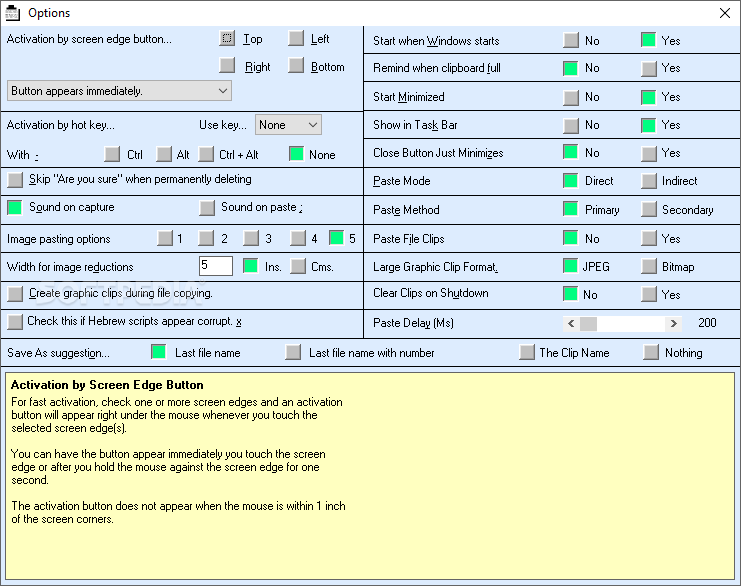Select Nothing as Save As suggestion
The height and width of the screenshot is (586, 741).
click(651, 352)
